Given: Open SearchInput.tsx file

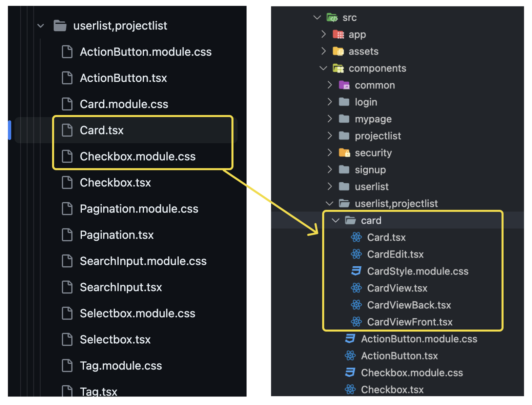Looking at the screenshot, I should coord(121,287).
